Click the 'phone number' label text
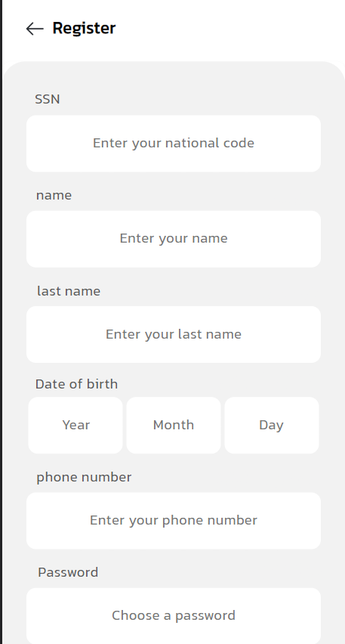This screenshot has height=644, width=345. [x=84, y=477]
